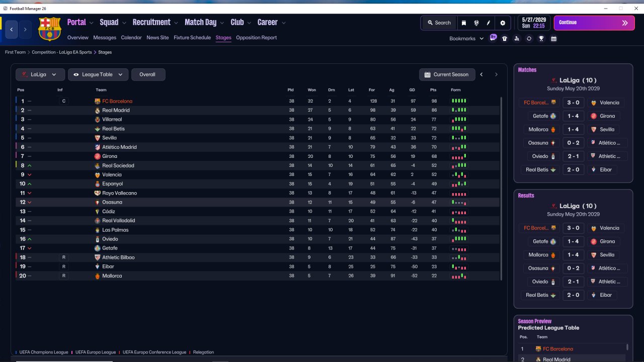Click the Athletic Bilbao badge in league table
This screenshot has width=644, height=362.
click(98, 257)
